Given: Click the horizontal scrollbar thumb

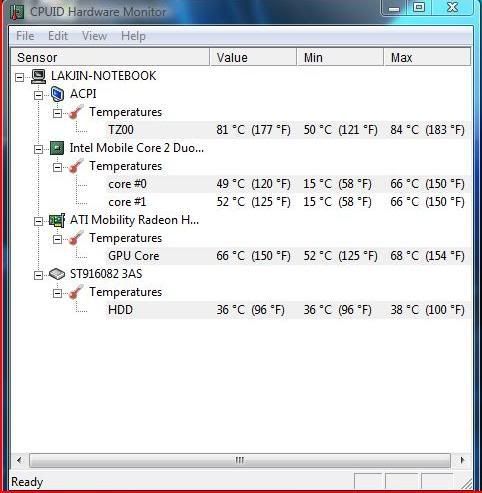Looking at the screenshot, I should coord(240,460).
